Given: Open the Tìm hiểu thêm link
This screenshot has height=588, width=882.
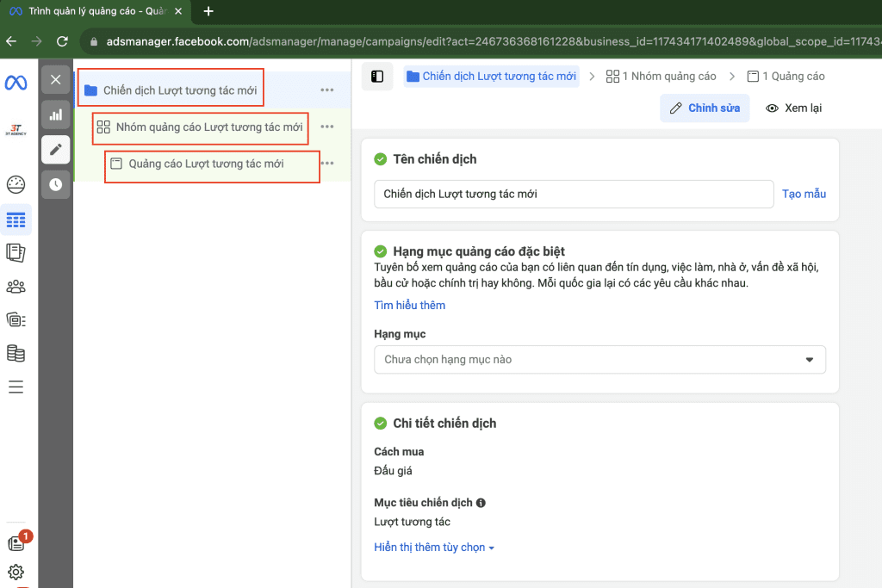Looking at the screenshot, I should [409, 306].
